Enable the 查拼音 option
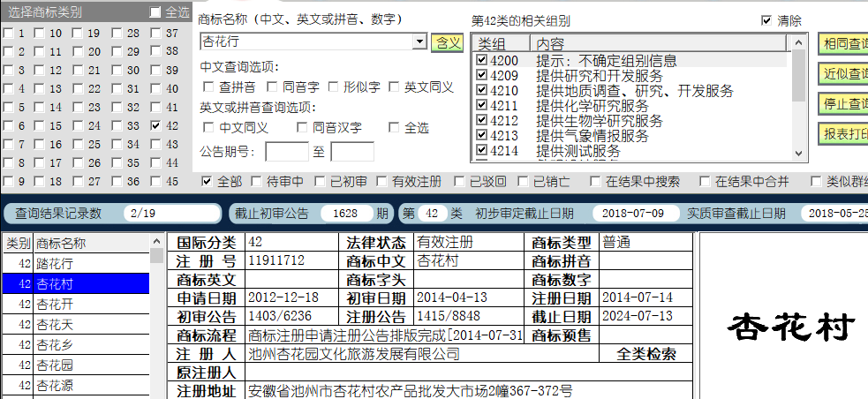Image resolution: width=868 pixels, height=399 pixels. (209, 87)
